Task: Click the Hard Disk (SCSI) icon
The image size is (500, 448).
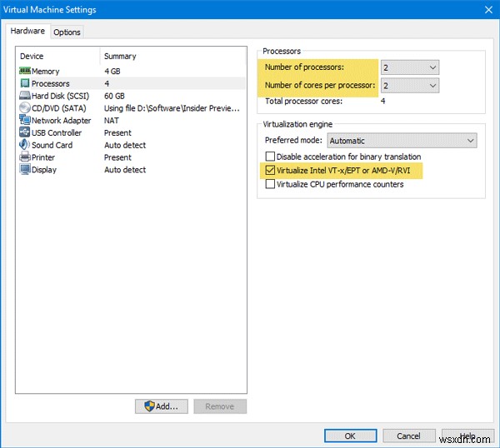Action: 25,95
